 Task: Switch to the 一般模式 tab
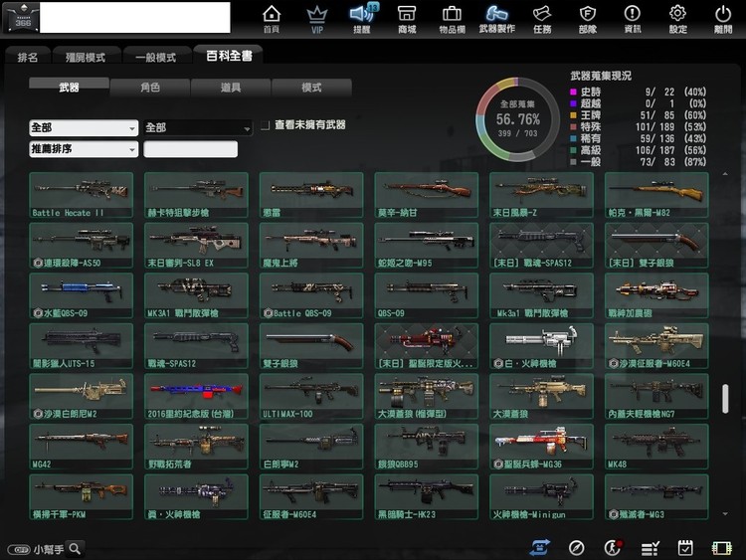(x=155, y=57)
